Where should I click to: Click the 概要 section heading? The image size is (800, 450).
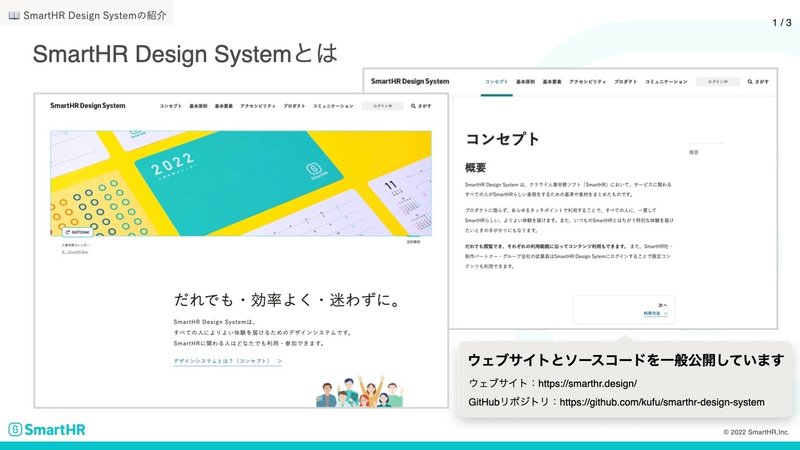(x=476, y=167)
